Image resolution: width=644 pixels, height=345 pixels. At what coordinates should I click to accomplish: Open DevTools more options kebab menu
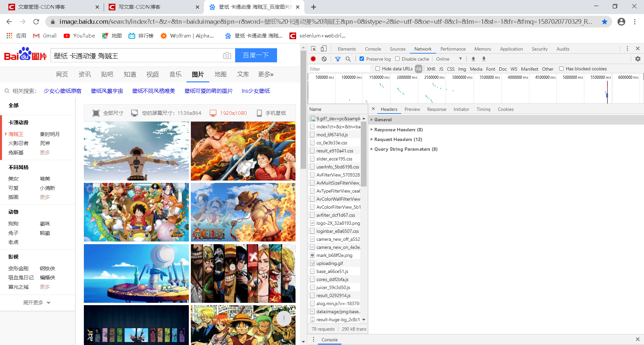pos(627,49)
